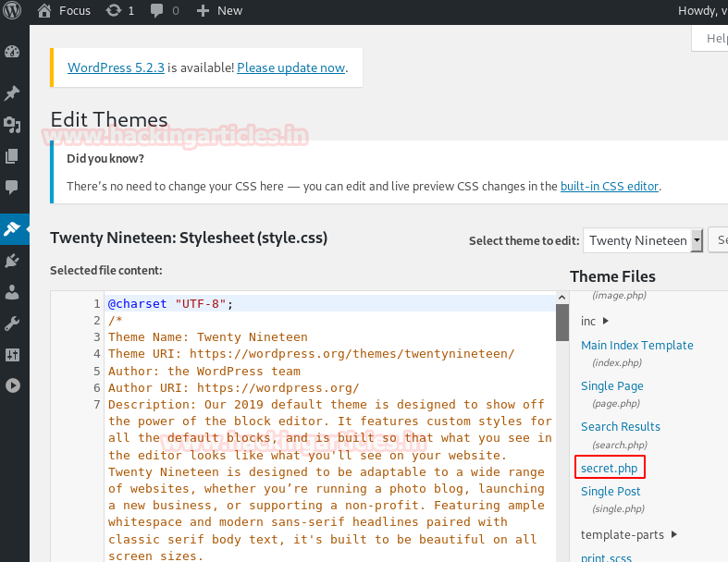728x562 pixels.
Task: Open the pending updates icon
Action: pos(113,10)
